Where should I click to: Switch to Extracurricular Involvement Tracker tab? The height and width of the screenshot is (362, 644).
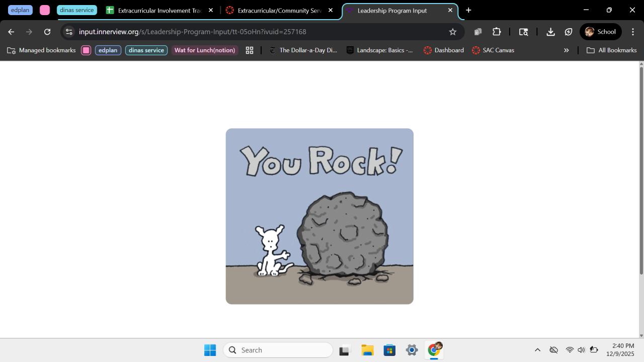159,11
